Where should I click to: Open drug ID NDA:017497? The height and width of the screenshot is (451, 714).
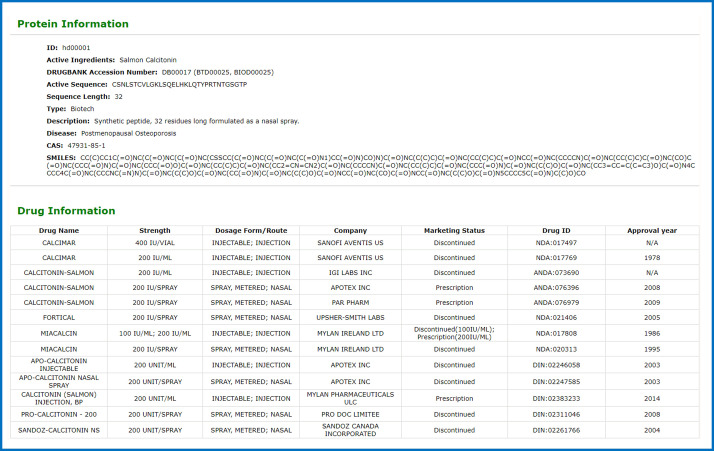click(x=555, y=243)
